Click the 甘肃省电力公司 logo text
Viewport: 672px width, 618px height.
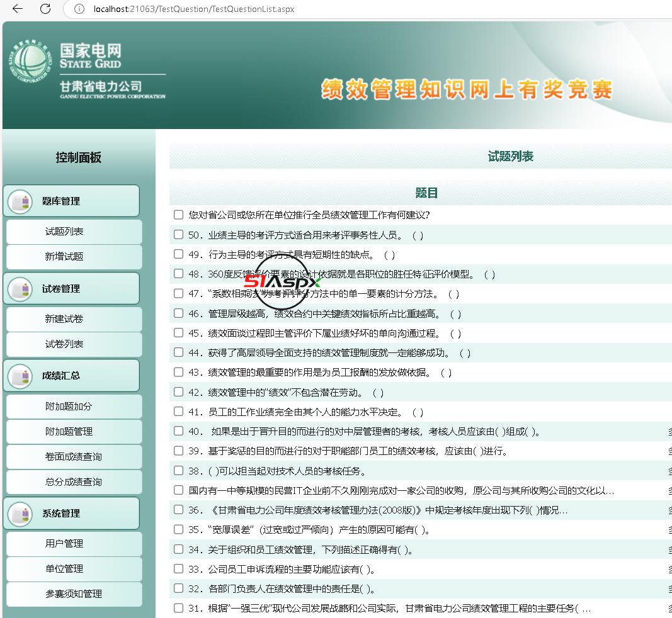point(101,86)
